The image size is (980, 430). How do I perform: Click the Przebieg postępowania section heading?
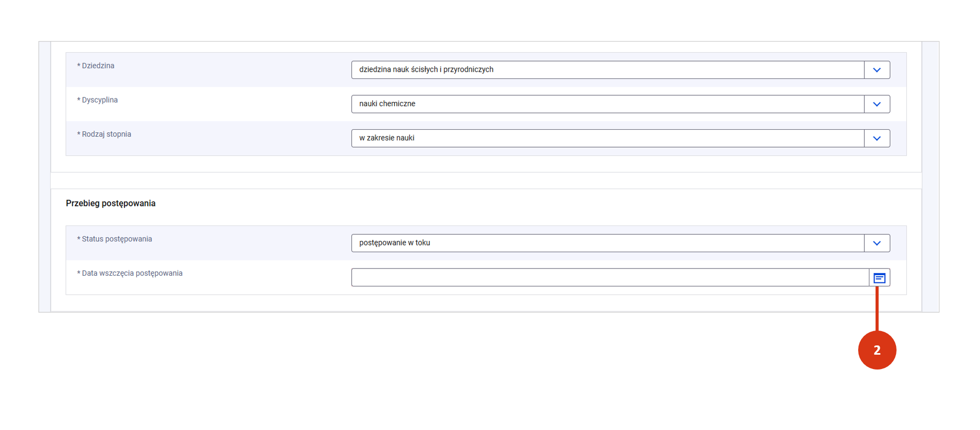click(111, 203)
